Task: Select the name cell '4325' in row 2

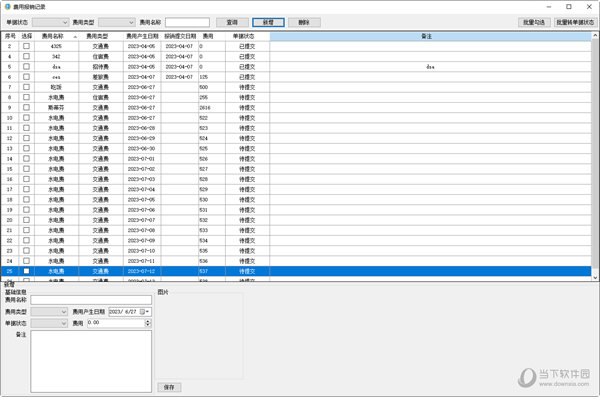Action: tap(56, 46)
